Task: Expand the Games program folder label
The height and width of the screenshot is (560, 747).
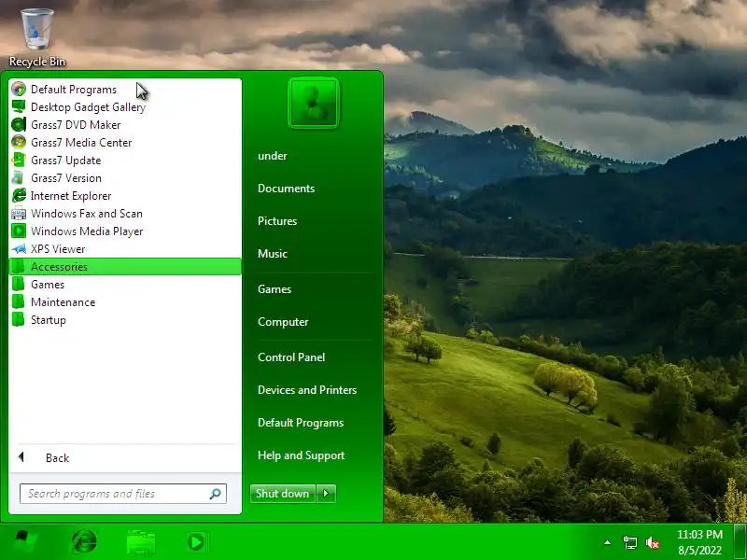Action: [48, 285]
